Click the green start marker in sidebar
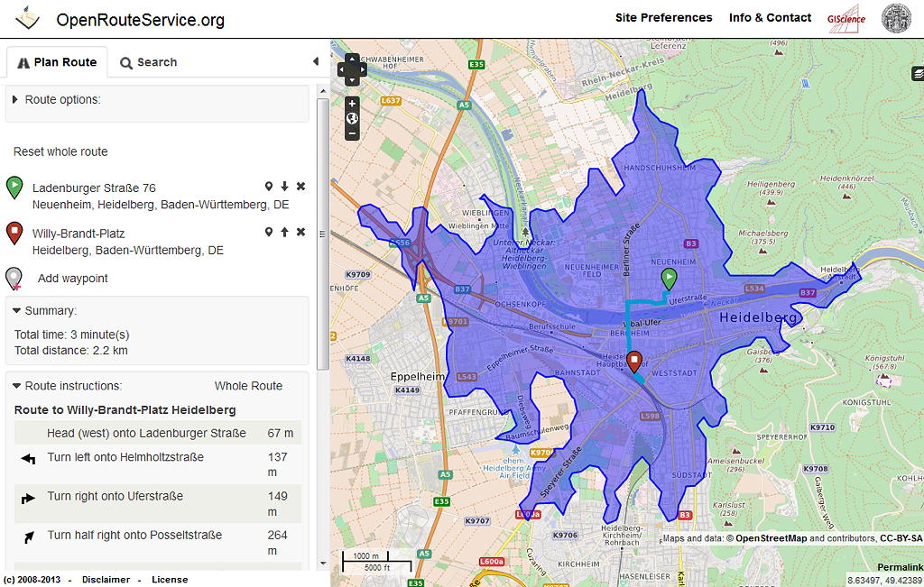 pos(14,188)
